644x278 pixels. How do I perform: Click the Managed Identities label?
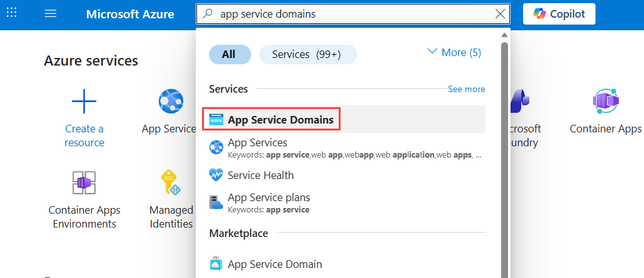(x=171, y=217)
